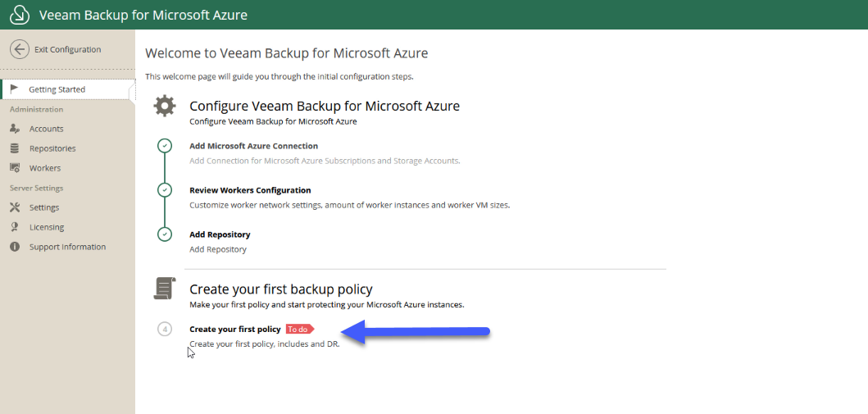Click the Add Repository step link
Screen dimensions: 868x414
pyautogui.click(x=220, y=234)
